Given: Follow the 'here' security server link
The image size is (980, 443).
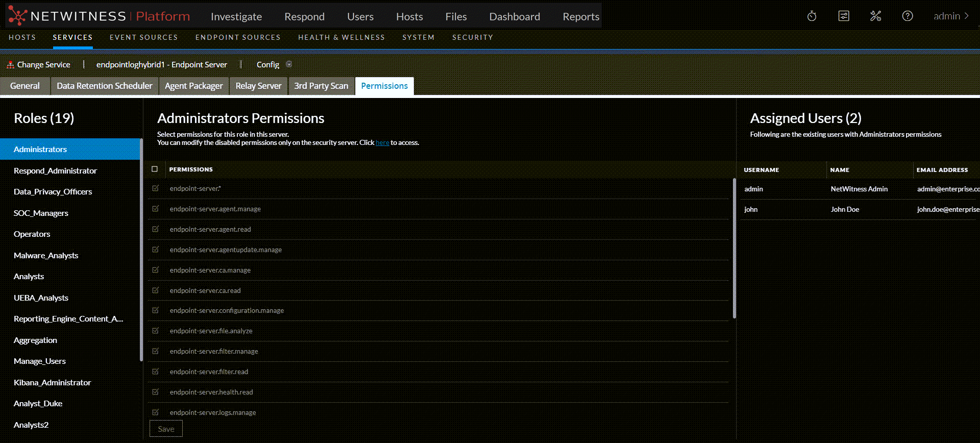Looking at the screenshot, I should pyautogui.click(x=382, y=143).
